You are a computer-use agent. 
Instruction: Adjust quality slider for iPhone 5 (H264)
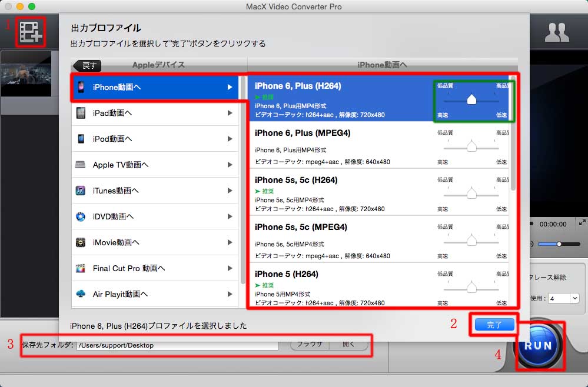click(x=471, y=288)
